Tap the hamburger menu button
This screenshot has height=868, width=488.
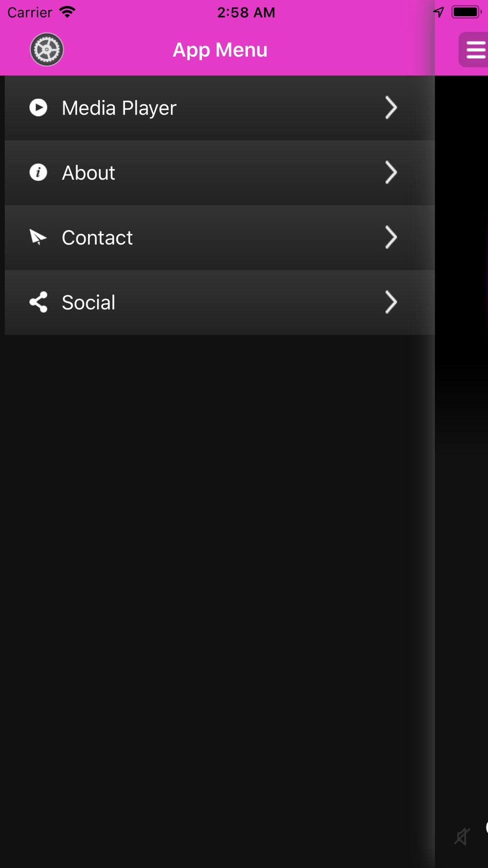point(474,50)
